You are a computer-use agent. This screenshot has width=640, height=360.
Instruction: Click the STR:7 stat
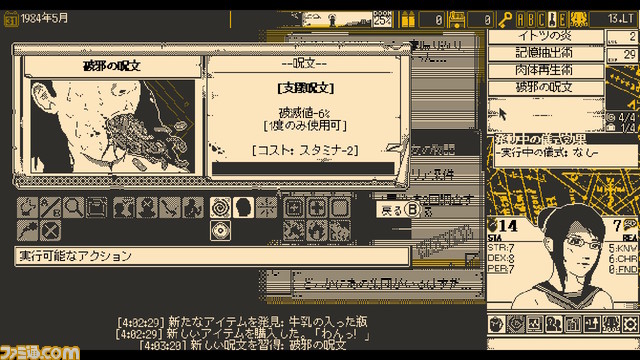501,248
